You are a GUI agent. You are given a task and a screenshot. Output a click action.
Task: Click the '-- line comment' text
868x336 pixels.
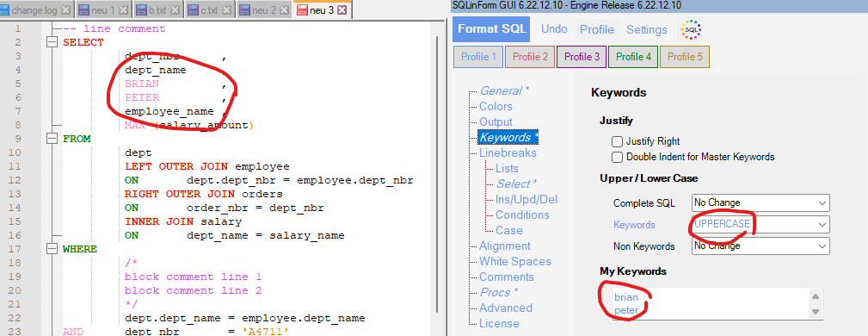[114, 28]
